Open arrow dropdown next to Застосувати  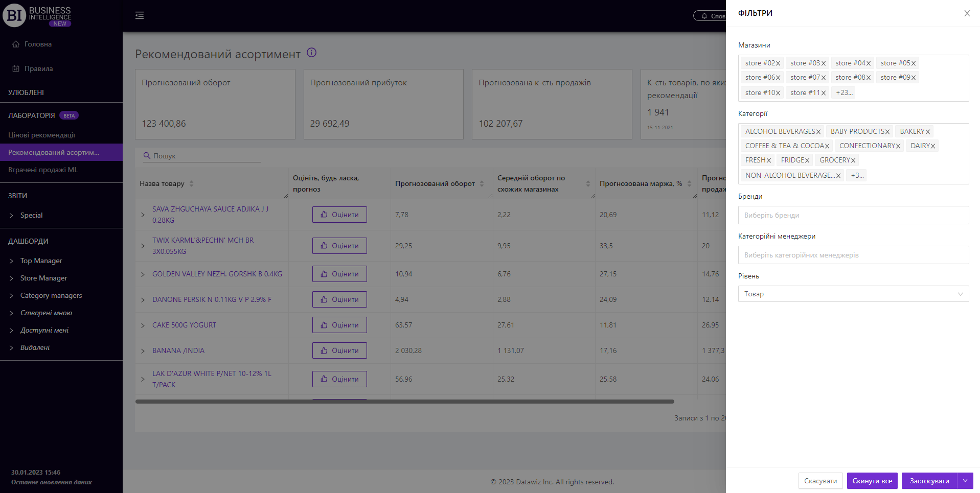(965, 481)
